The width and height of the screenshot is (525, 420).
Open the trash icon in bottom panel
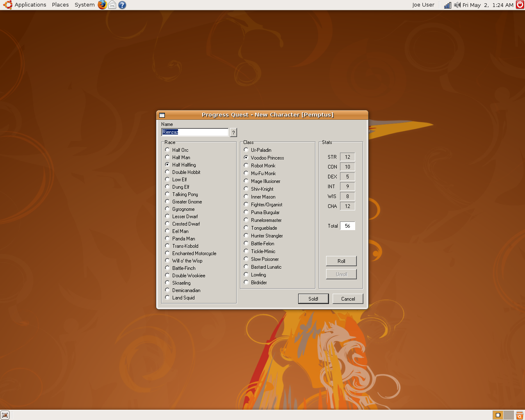(x=519, y=415)
